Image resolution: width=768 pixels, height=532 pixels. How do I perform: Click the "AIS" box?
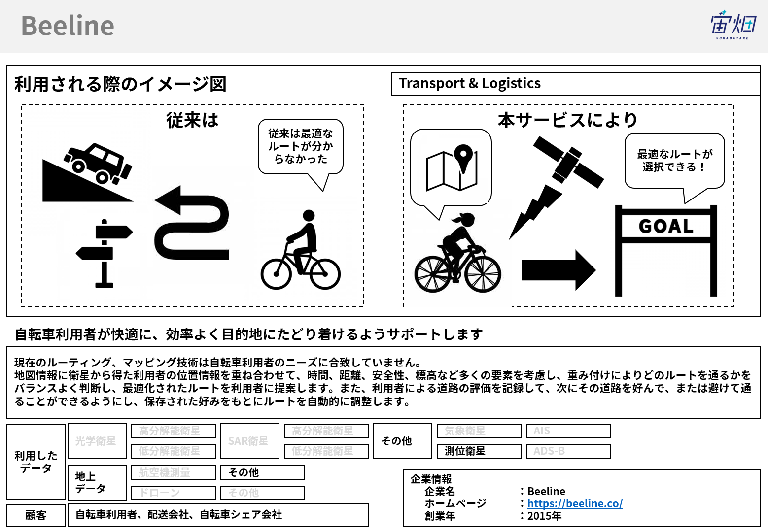coord(568,431)
